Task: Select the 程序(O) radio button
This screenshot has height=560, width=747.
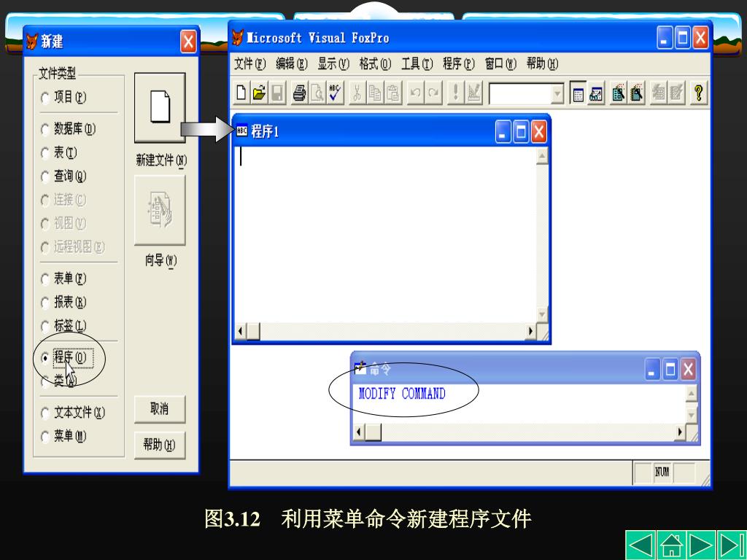Action: coord(45,357)
